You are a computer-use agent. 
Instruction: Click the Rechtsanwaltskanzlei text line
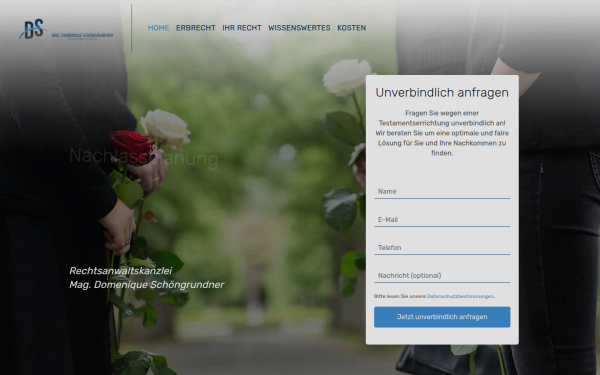pyautogui.click(x=121, y=271)
